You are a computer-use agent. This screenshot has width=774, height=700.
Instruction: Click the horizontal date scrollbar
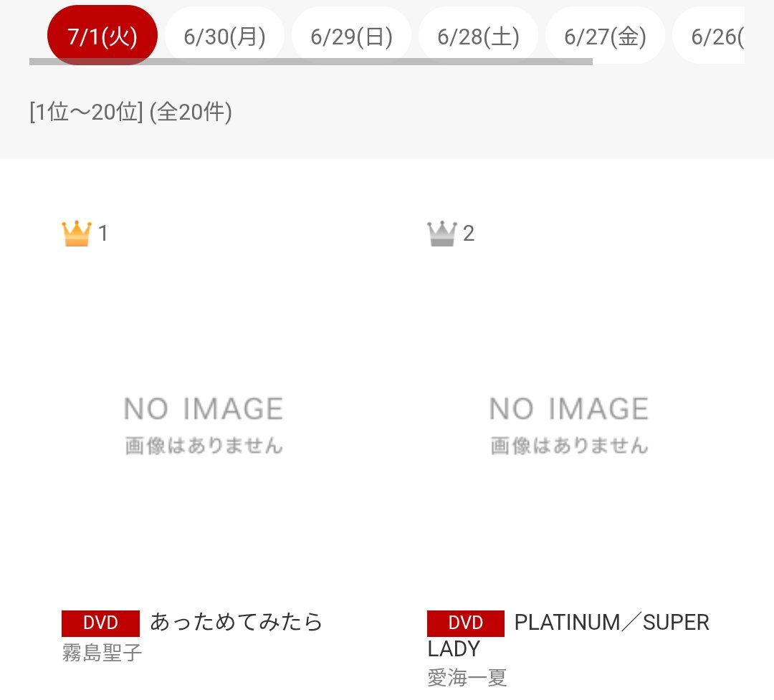tap(311, 62)
